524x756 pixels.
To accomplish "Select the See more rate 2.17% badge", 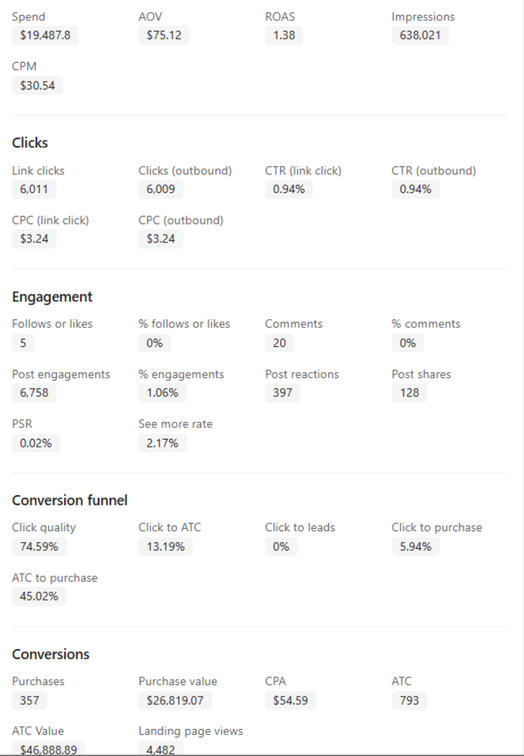I will [x=162, y=443].
